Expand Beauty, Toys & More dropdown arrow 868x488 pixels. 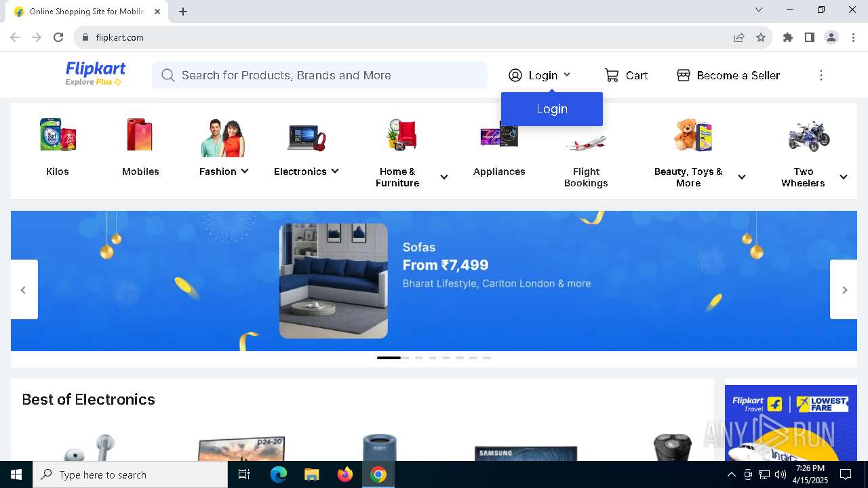pos(742,177)
